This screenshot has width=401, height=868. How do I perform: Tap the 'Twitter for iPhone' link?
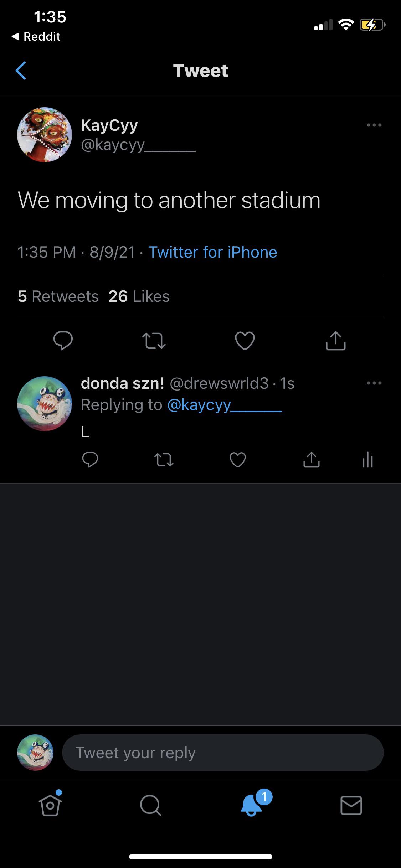pyautogui.click(x=212, y=252)
